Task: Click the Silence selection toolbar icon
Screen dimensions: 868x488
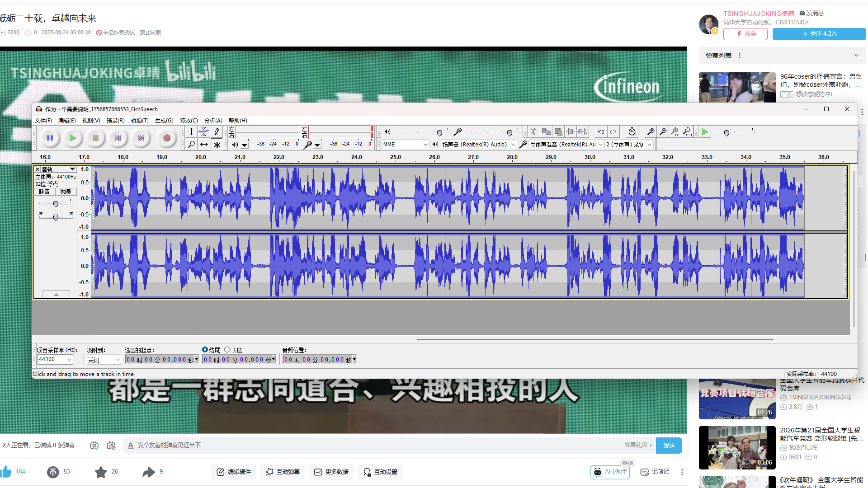Action: click(583, 131)
